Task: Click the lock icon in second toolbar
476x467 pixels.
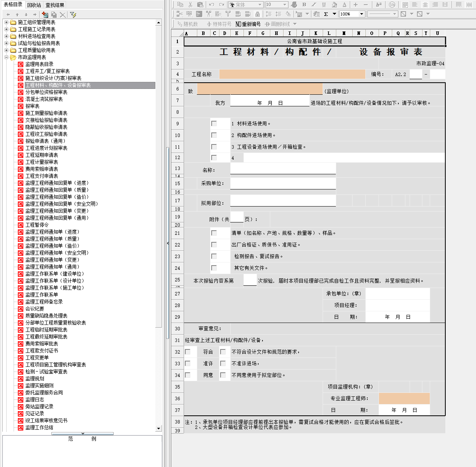Action: click(257, 14)
